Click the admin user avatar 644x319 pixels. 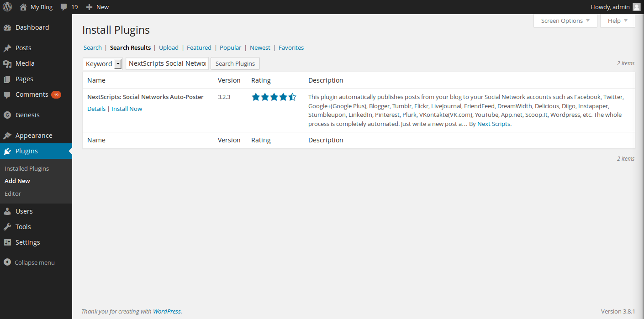tap(636, 7)
